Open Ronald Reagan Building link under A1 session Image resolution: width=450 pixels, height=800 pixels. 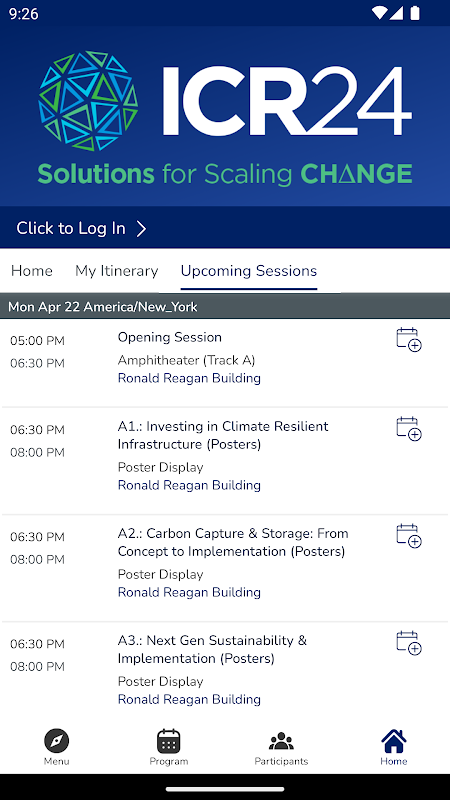pyautogui.click(x=189, y=485)
